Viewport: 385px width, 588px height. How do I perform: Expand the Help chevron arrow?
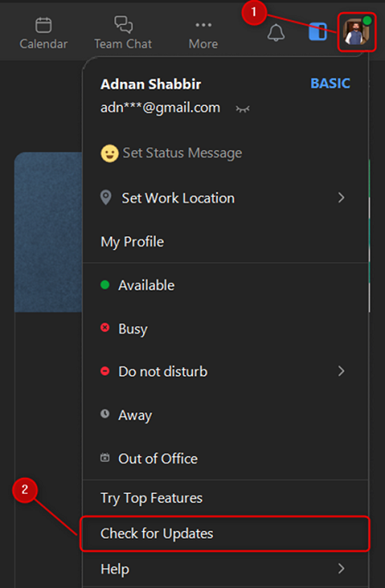click(x=341, y=568)
